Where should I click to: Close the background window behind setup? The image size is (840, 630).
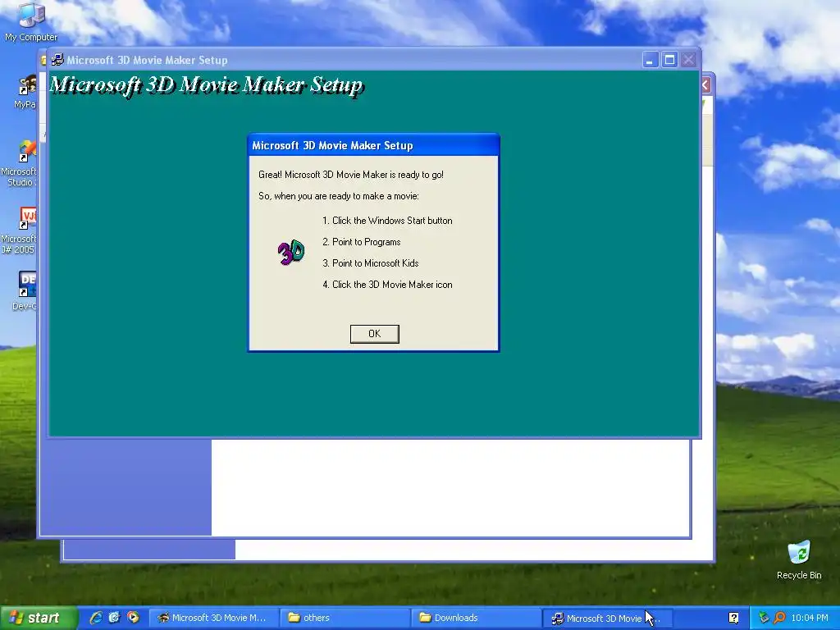coord(705,84)
